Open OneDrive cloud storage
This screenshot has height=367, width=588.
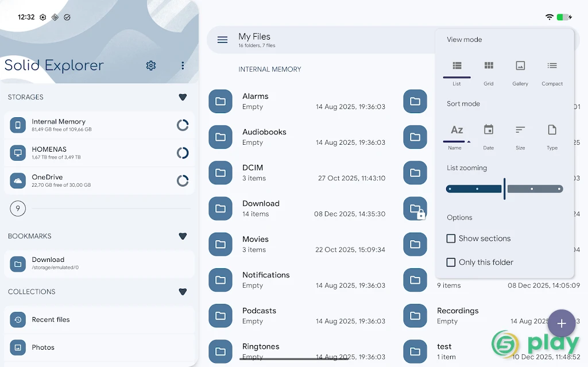point(99,180)
